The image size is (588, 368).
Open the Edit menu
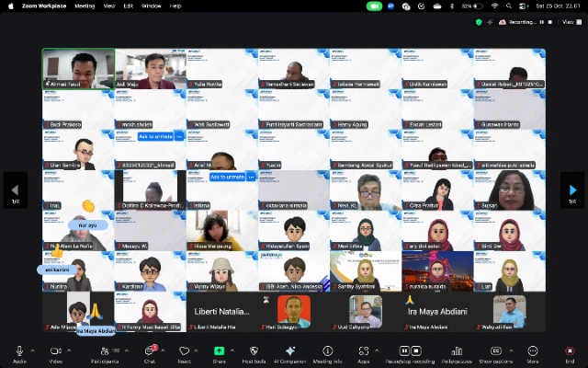point(129,6)
